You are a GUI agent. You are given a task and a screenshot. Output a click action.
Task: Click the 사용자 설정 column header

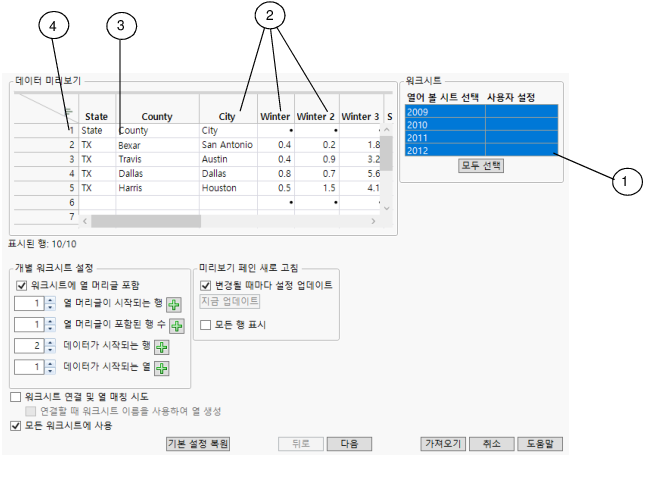[x=511, y=97]
